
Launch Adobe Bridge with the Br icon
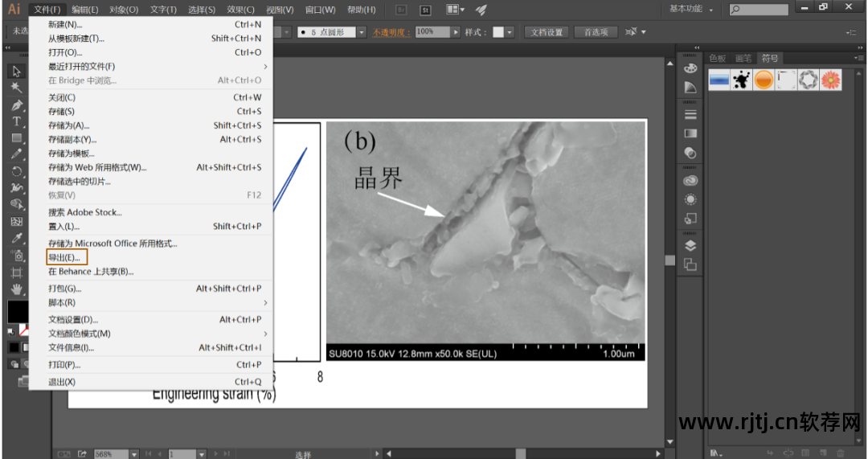coord(401,10)
